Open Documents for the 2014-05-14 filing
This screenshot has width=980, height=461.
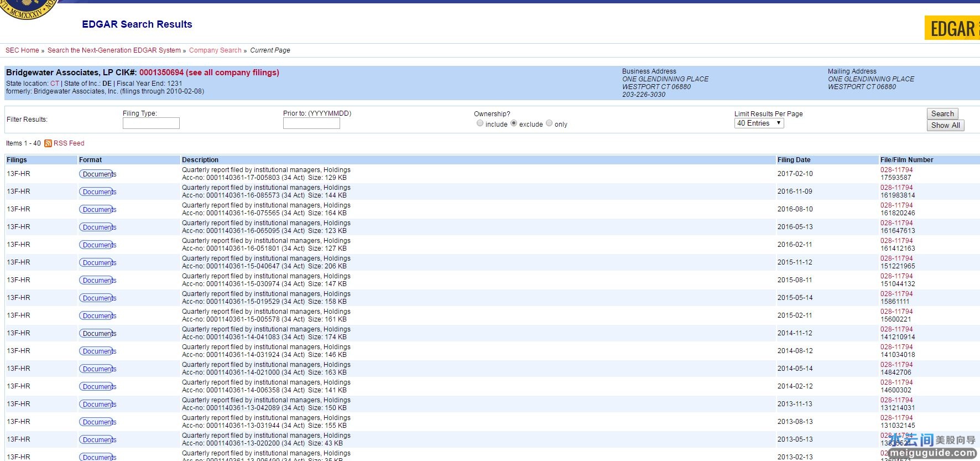pos(98,369)
